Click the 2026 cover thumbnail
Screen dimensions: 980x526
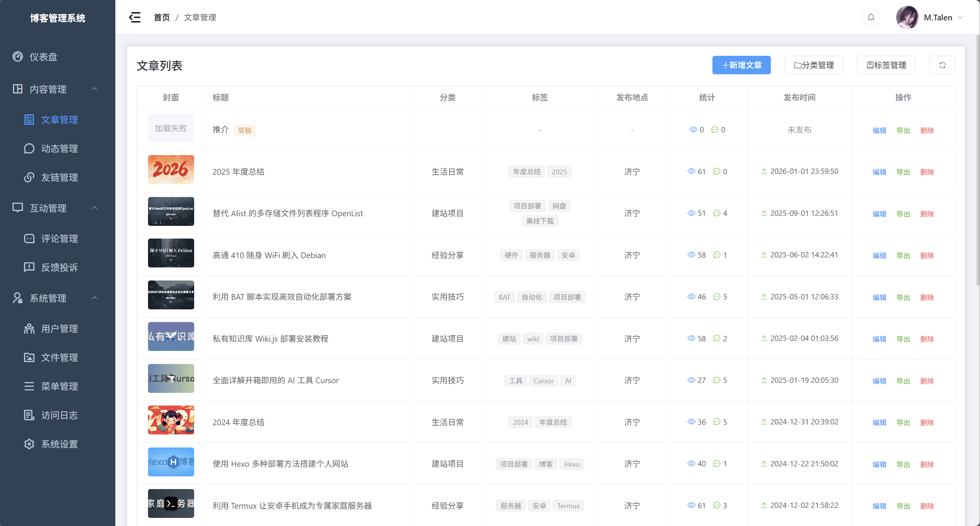(171, 169)
